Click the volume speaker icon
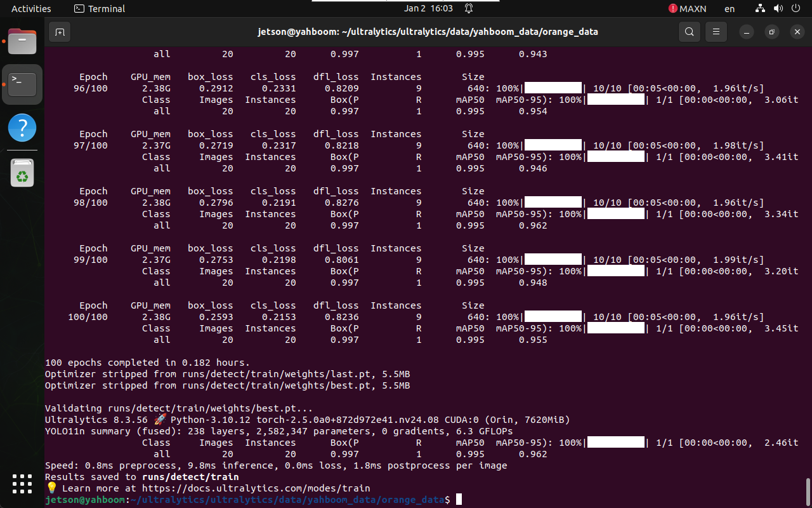 (778, 9)
